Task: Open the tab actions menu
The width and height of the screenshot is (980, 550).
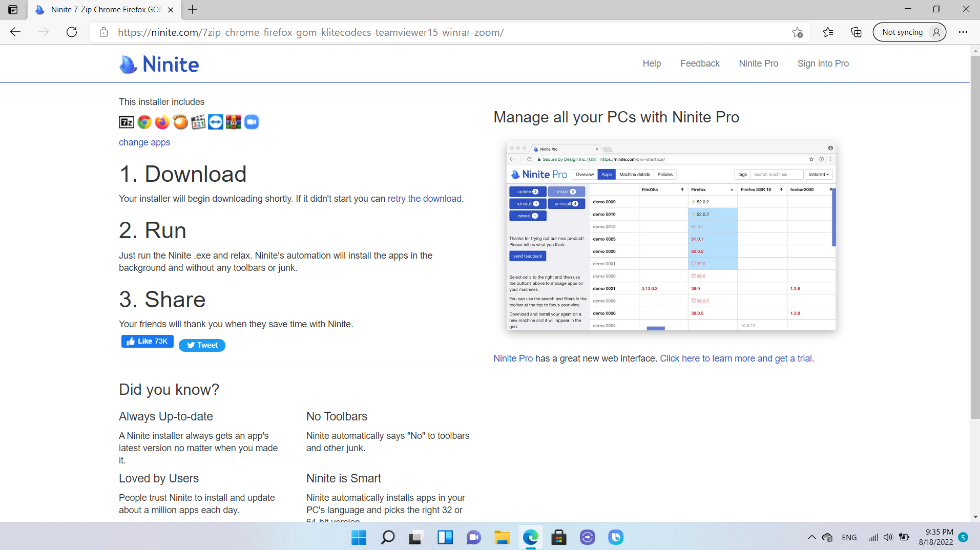Action: pos(13,9)
